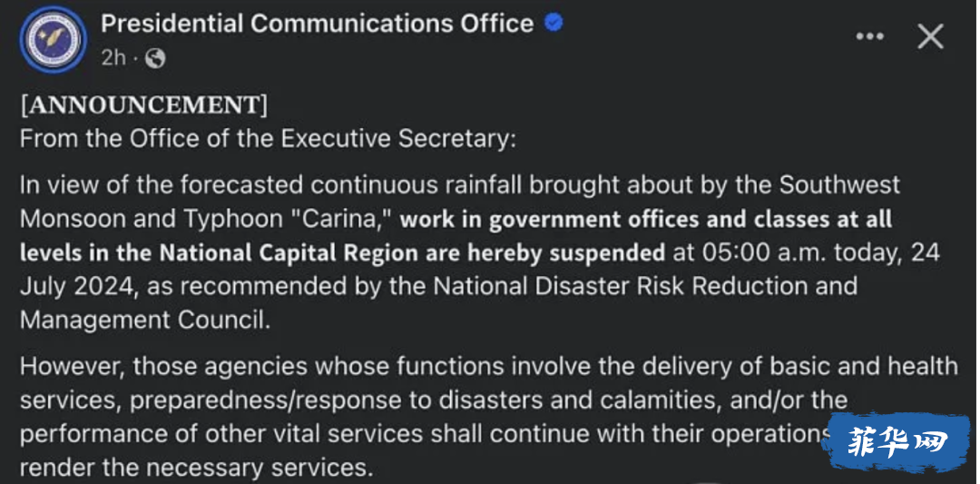The image size is (980, 484).
Task: Click the globe public audience icon
Action: click(x=155, y=58)
